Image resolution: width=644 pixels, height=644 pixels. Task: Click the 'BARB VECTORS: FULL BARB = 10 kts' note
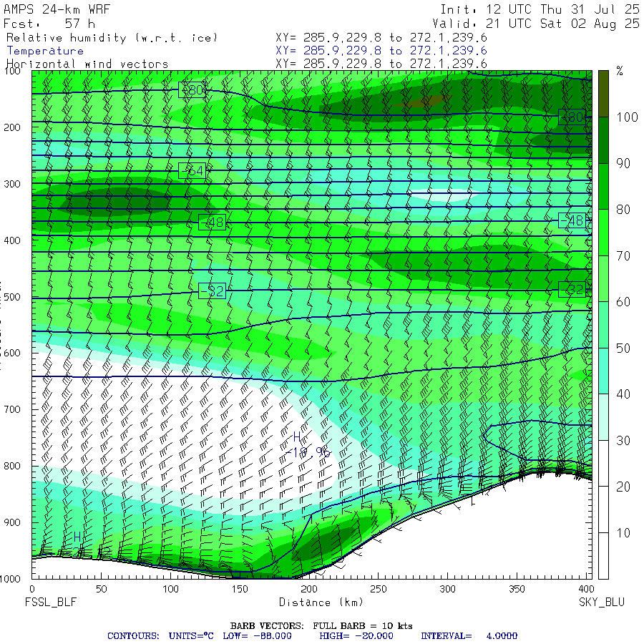321,625
